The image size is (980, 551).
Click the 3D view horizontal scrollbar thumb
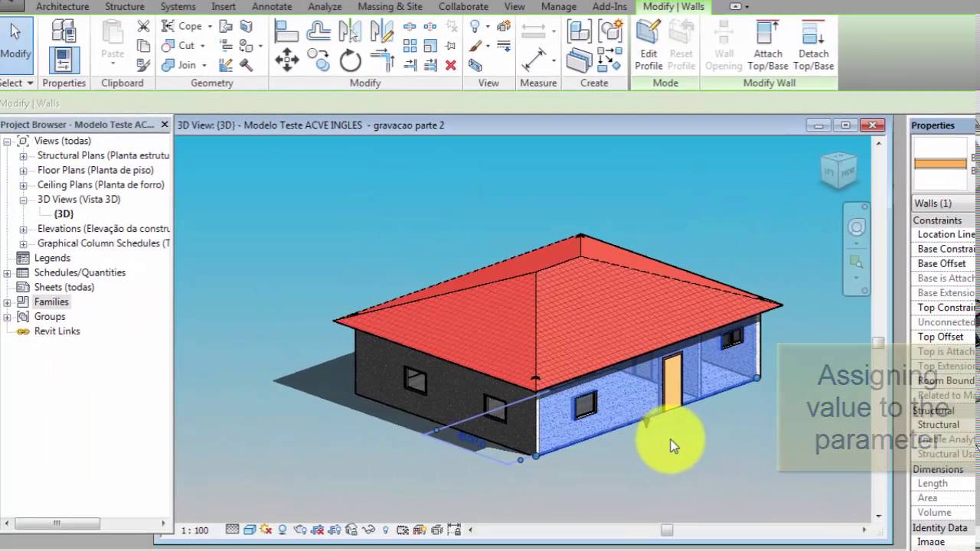click(667, 530)
